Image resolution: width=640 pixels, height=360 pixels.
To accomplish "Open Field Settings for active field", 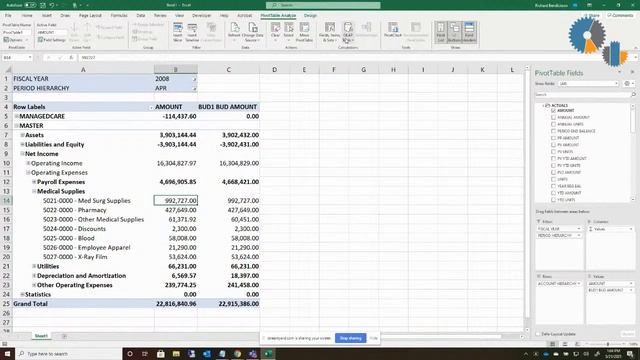I will [52, 40].
